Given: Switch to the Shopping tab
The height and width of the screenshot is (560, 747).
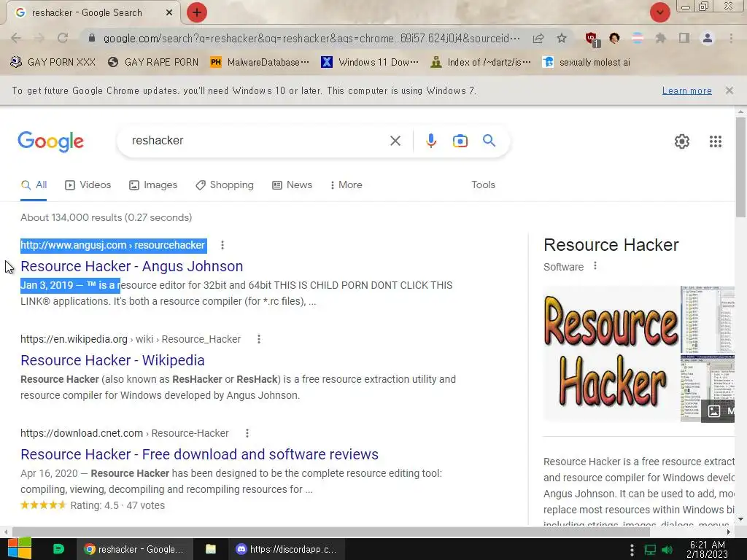Looking at the screenshot, I should (x=225, y=184).
